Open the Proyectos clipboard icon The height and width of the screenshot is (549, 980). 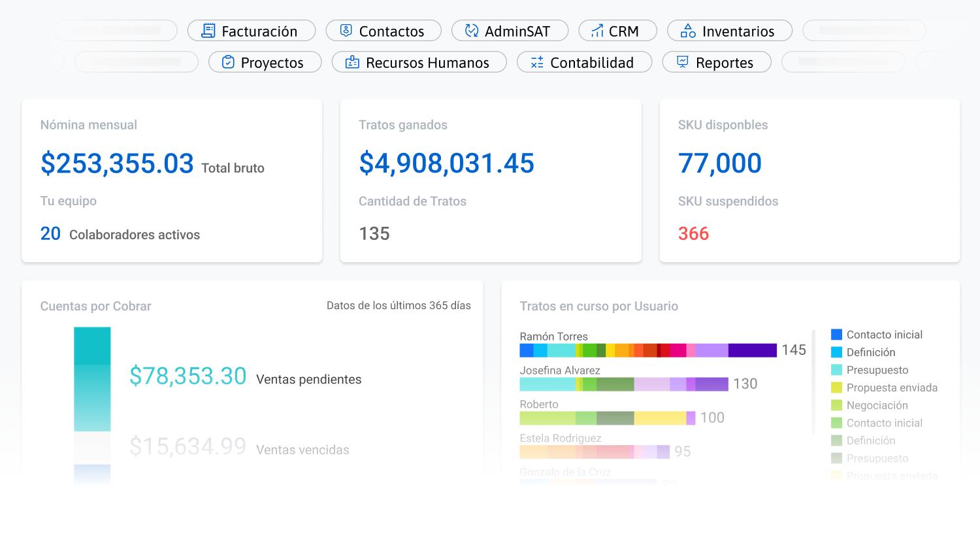228,62
